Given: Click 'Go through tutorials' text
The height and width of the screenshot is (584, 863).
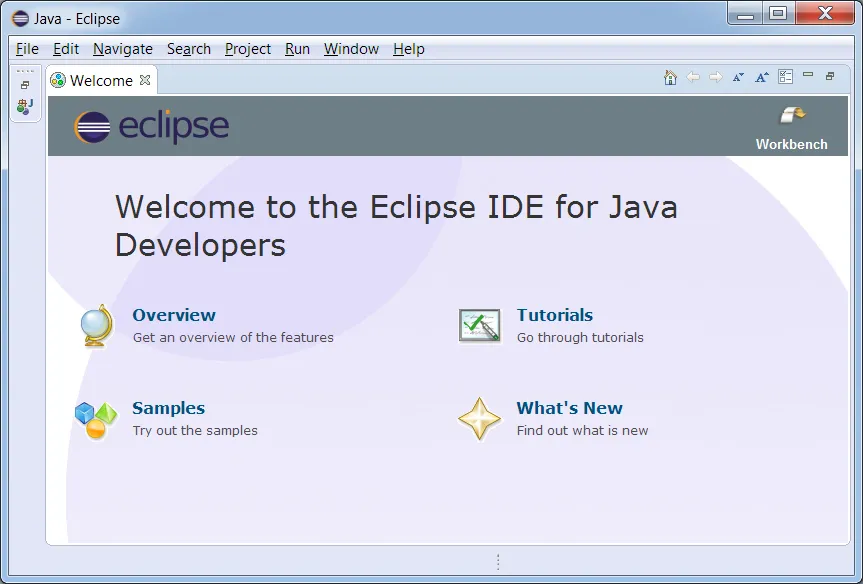Looking at the screenshot, I should pos(580,337).
